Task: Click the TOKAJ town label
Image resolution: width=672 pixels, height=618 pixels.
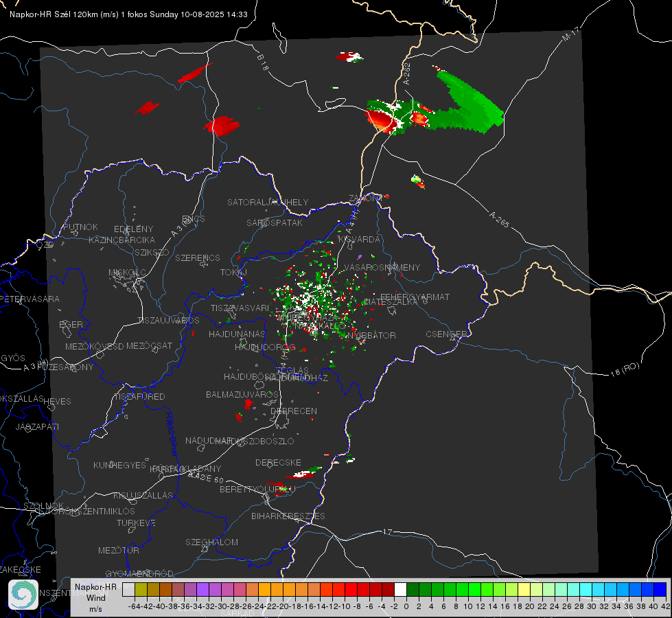Action: pyautogui.click(x=233, y=273)
